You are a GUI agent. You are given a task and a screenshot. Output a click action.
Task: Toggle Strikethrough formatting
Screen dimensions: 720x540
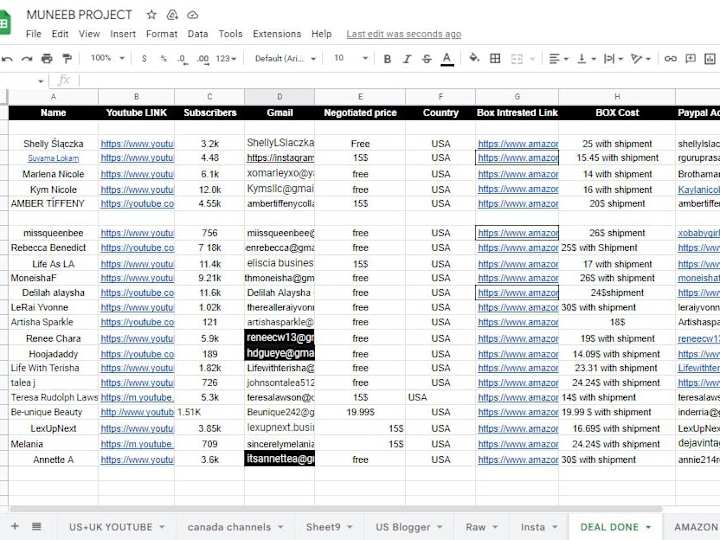pos(427,59)
